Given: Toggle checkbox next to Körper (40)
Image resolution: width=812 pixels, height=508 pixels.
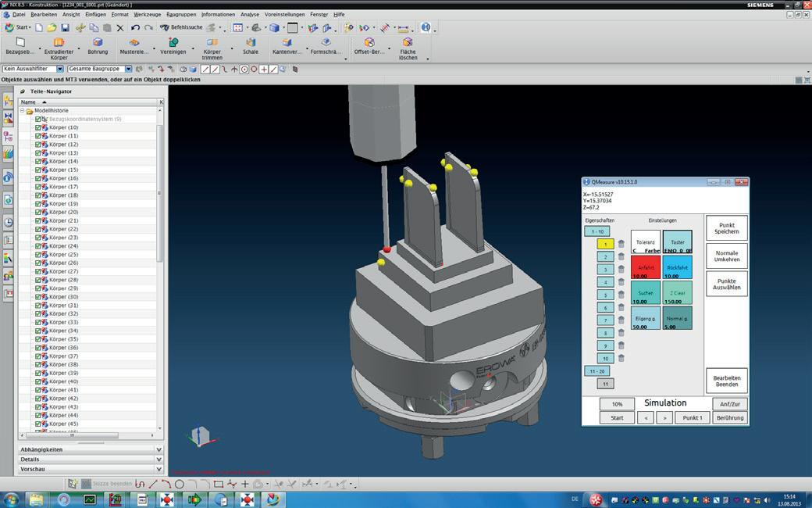Looking at the screenshot, I should 37,381.
